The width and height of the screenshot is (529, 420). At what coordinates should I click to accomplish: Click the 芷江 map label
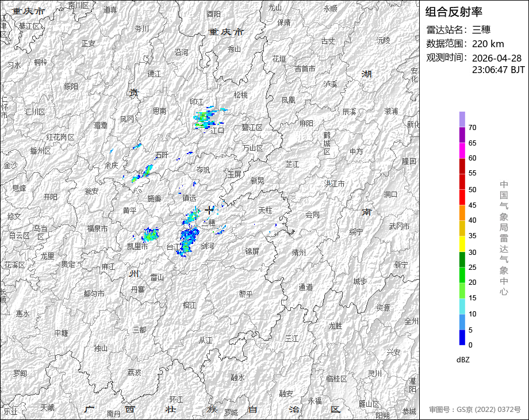tap(292, 164)
